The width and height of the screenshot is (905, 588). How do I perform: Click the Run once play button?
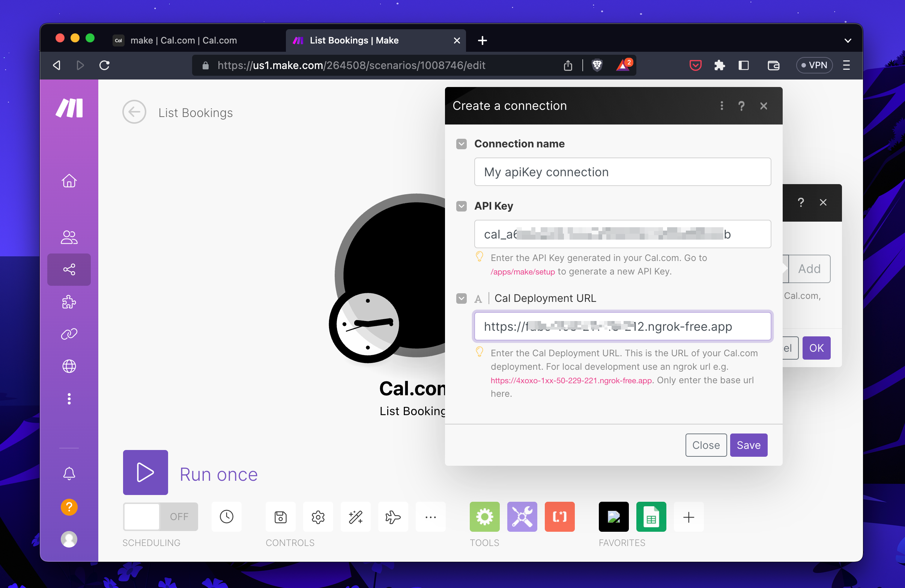145,472
